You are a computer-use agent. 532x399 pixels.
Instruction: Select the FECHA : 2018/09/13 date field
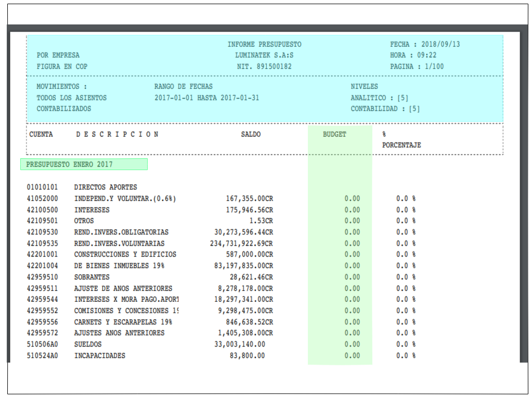point(425,44)
